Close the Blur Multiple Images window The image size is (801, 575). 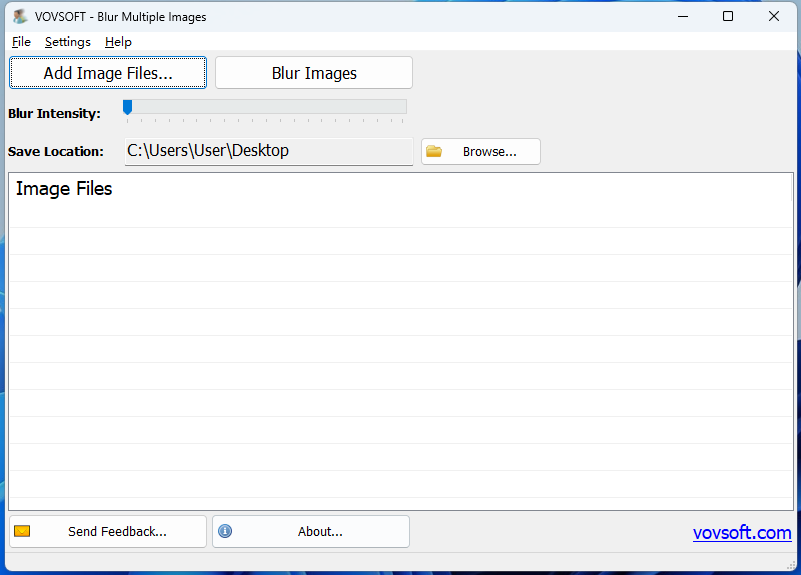click(773, 16)
